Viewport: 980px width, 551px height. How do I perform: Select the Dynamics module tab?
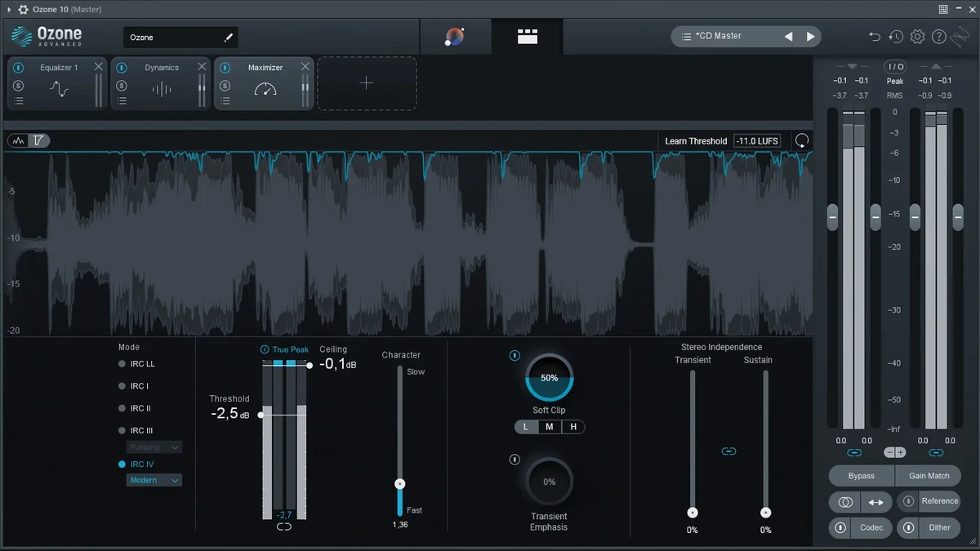tap(162, 83)
